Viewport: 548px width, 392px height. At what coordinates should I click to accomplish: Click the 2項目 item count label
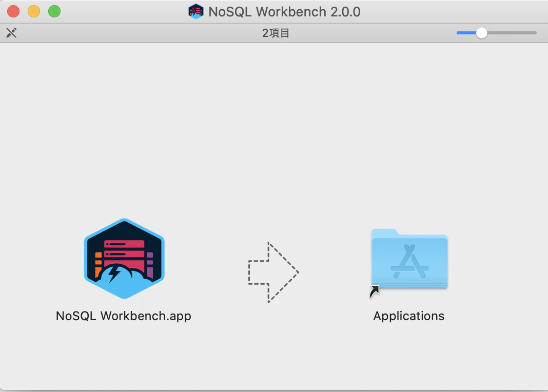point(275,32)
